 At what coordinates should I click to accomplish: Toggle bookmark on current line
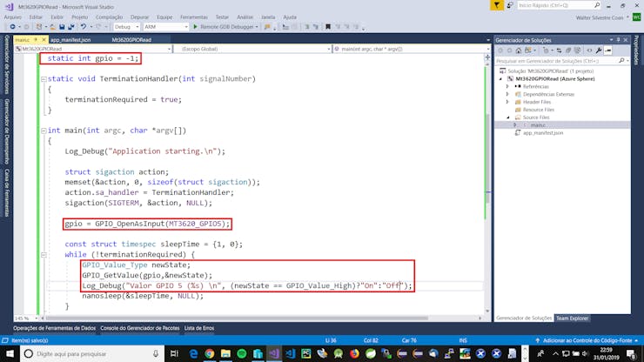(328, 27)
